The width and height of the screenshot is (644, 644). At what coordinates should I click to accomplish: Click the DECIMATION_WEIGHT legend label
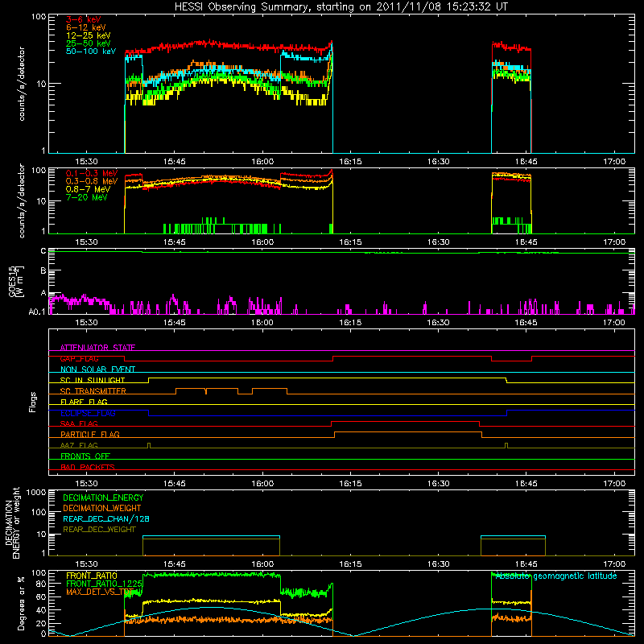(x=102, y=508)
